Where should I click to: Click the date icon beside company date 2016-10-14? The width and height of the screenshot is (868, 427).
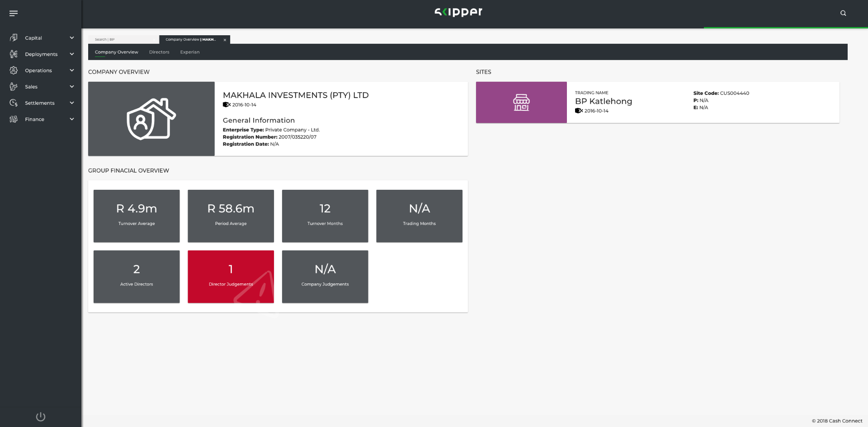(x=226, y=105)
